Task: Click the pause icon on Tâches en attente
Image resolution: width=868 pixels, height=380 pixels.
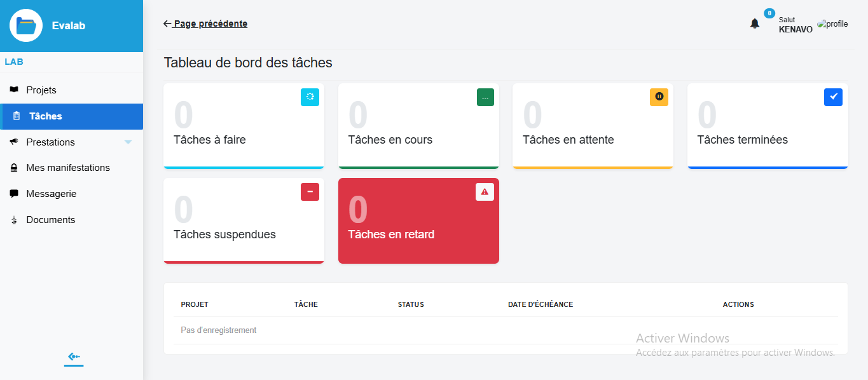Action: (659, 97)
